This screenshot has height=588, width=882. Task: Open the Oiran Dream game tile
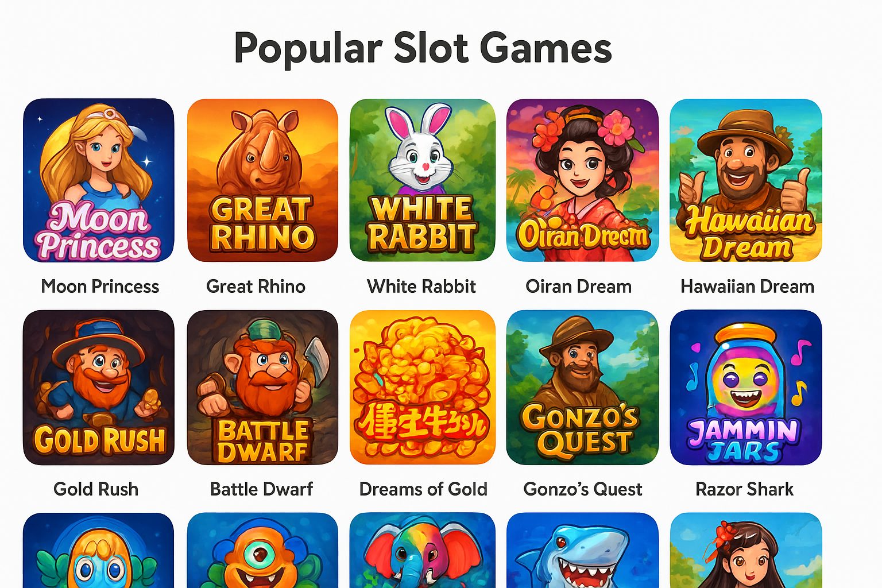pyautogui.click(x=582, y=180)
